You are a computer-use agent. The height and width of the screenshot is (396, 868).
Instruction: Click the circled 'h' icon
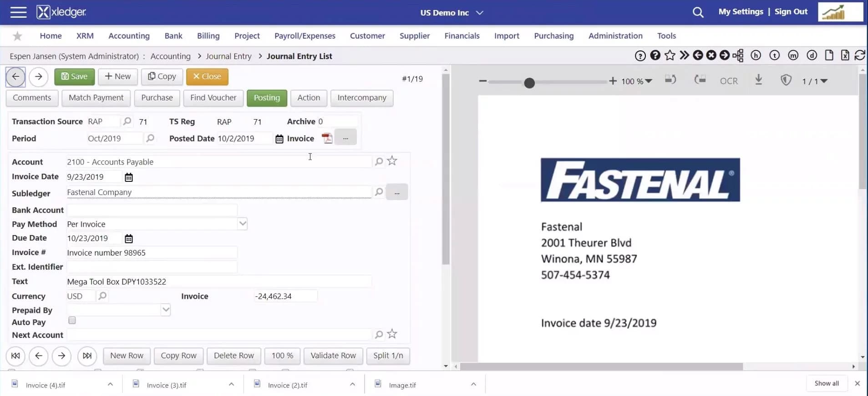pyautogui.click(x=756, y=55)
